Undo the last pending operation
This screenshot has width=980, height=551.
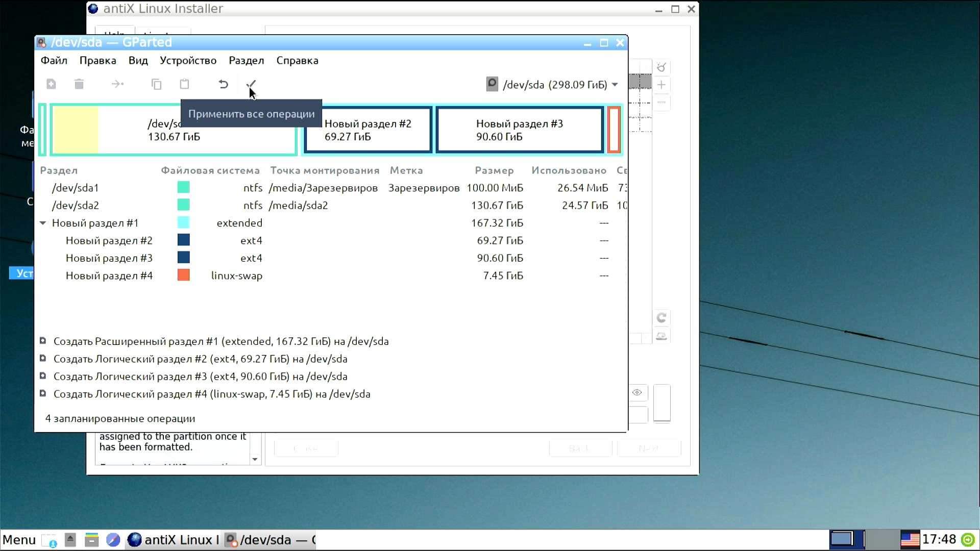click(x=223, y=84)
